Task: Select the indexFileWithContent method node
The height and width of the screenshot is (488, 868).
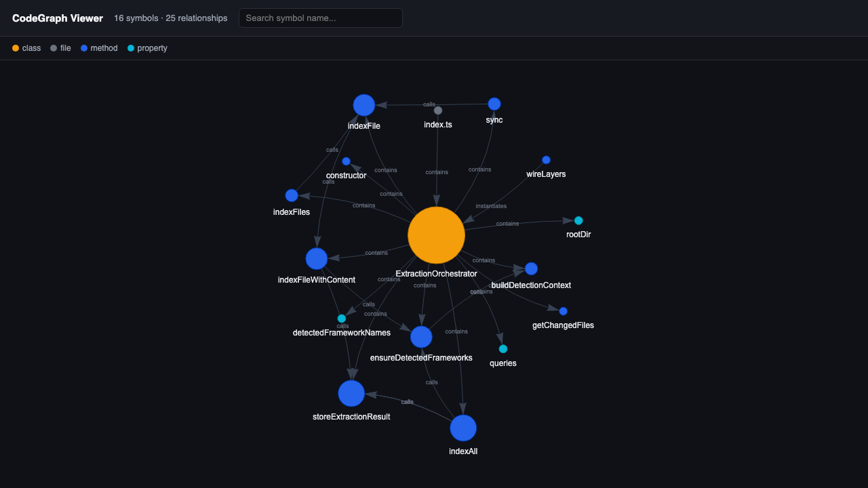Action: [317, 258]
